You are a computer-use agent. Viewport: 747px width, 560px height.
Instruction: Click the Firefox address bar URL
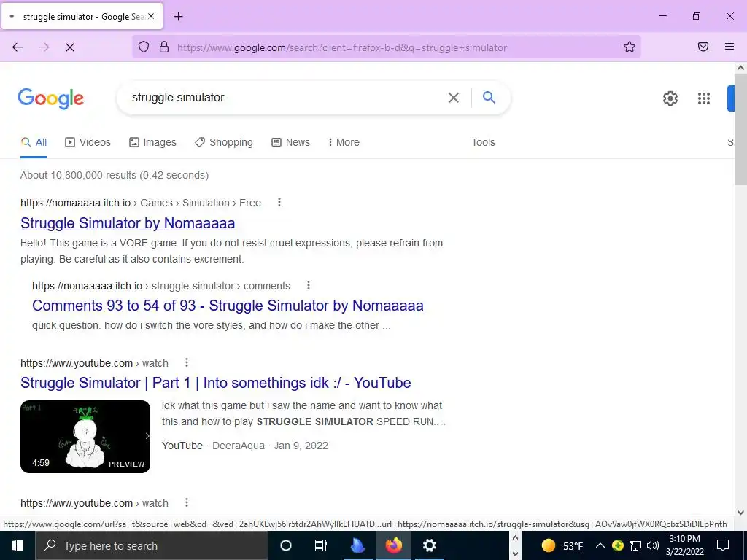[x=342, y=47]
